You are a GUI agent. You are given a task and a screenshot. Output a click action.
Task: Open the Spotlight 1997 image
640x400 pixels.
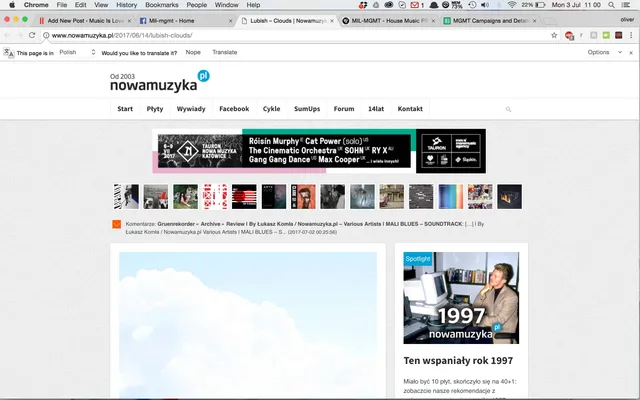click(461, 298)
